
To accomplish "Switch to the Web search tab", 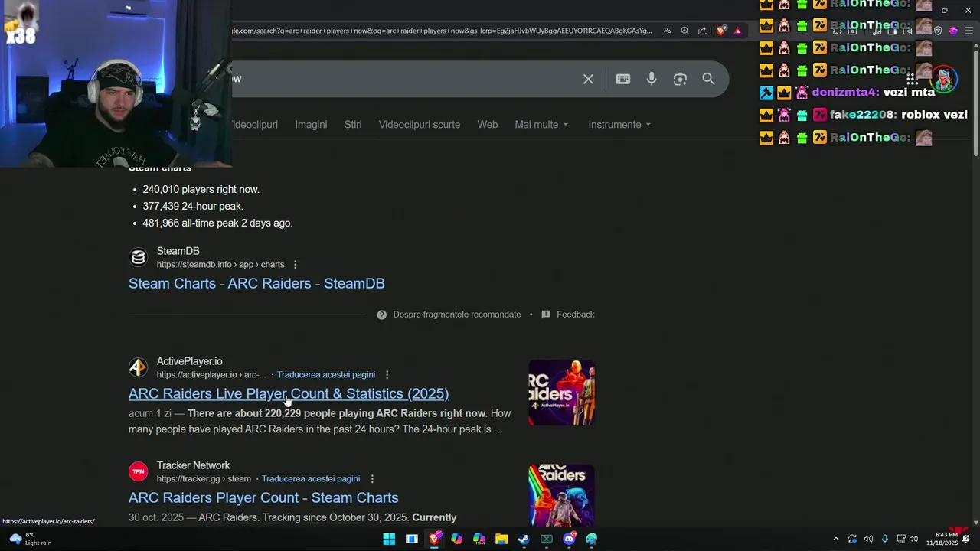I will pos(488,124).
